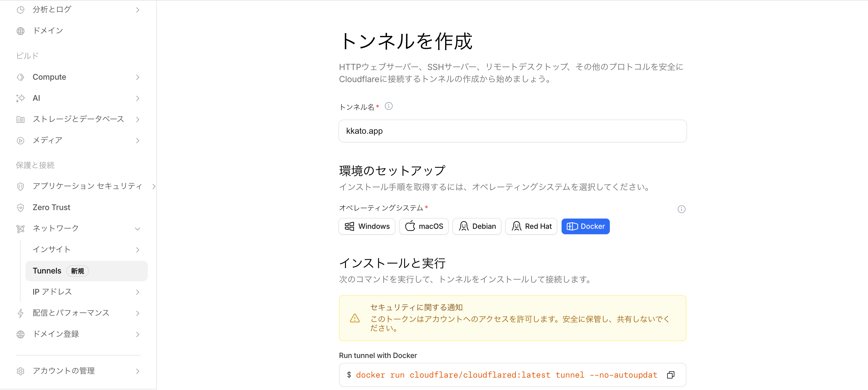868x390 pixels.
Task: Click operating system info icon
Action: [x=681, y=209]
